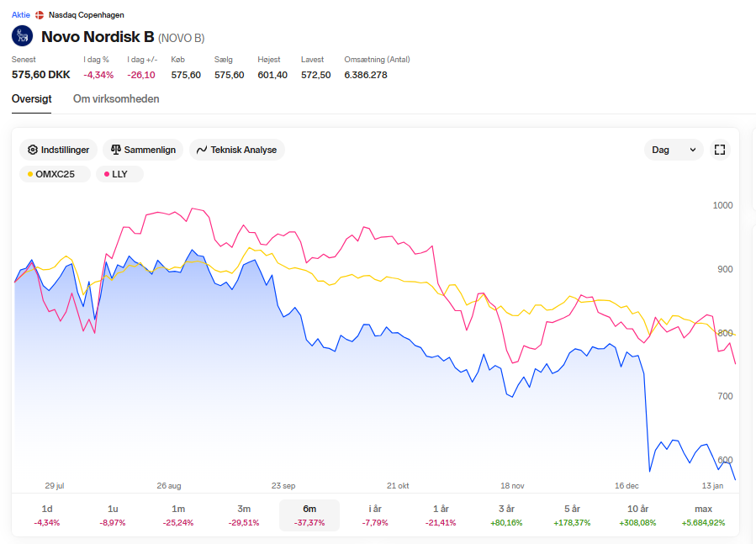Toggle the OMXC25 comparison chip

pos(55,174)
